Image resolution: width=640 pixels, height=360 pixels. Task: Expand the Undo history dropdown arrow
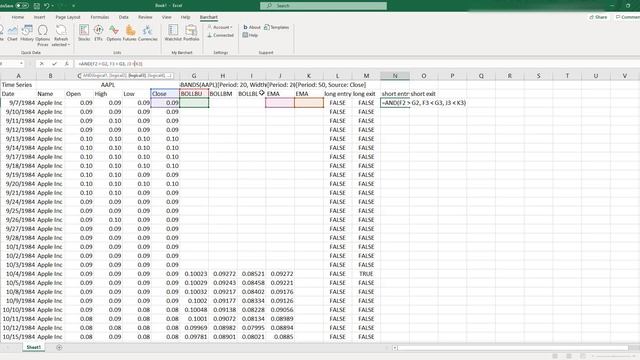53,6
